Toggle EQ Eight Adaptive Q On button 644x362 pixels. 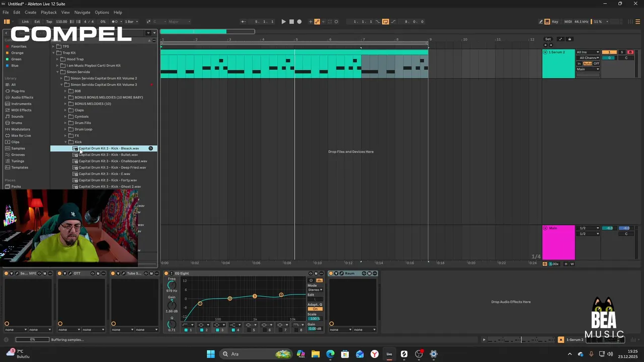[x=315, y=309]
